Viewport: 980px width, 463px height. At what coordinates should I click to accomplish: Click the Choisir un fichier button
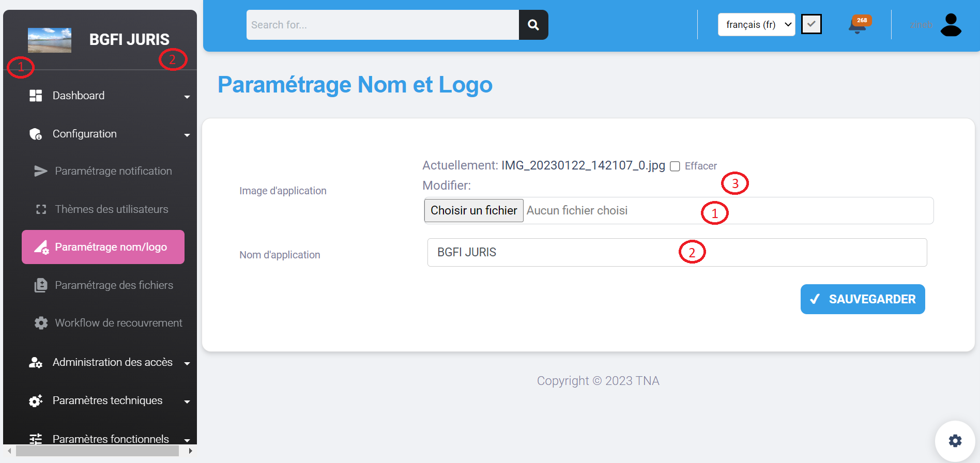click(473, 211)
